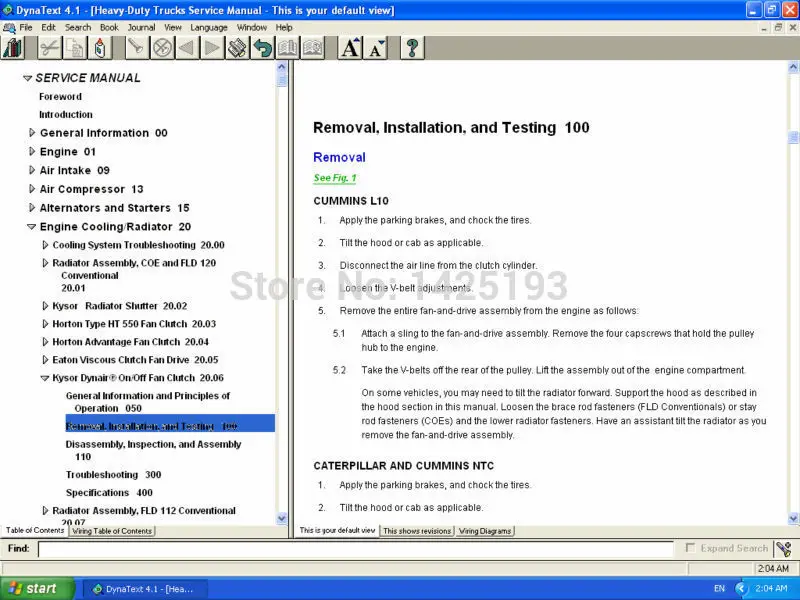800x600 pixels.
Task: Expand Air Compressor 13 section
Action: pyautogui.click(x=32, y=189)
